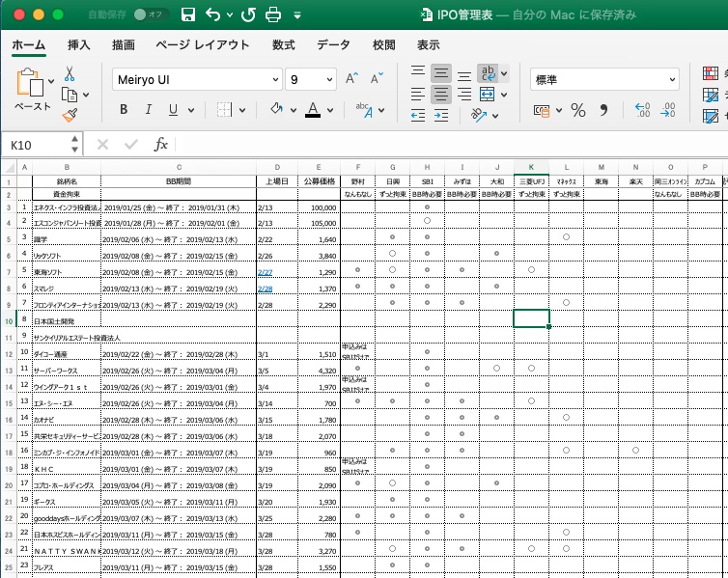This screenshot has height=578, width=728.
Task: Toggle middle vertical alignment
Action: tap(440, 73)
